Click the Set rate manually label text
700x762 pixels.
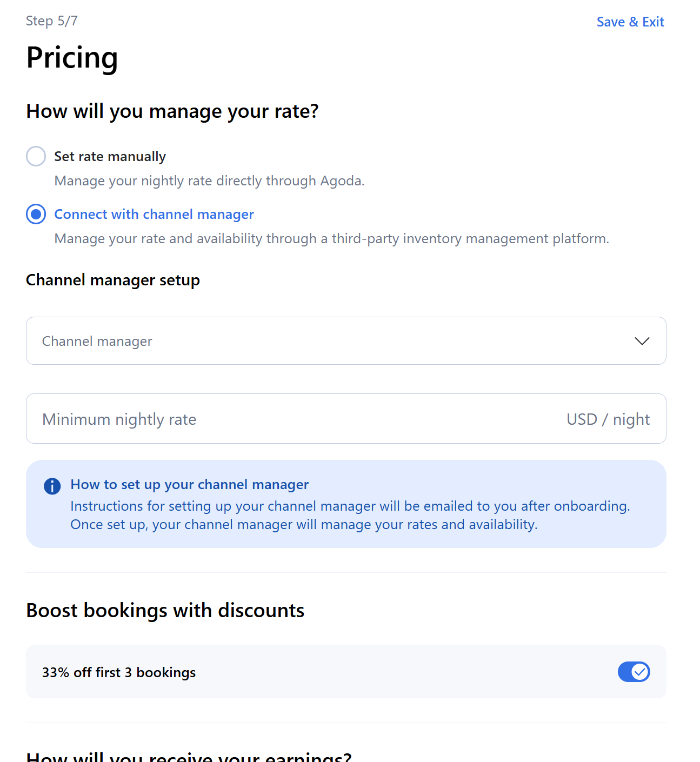pos(110,157)
